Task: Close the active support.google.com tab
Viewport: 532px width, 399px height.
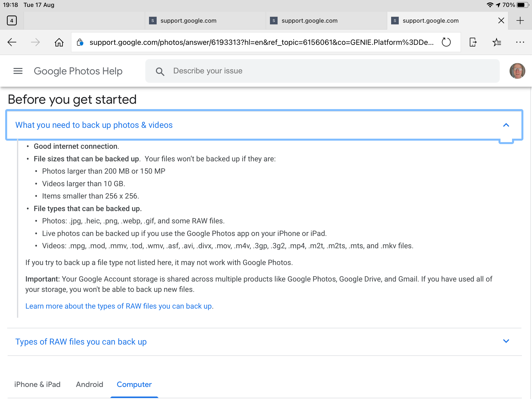Action: (x=501, y=21)
